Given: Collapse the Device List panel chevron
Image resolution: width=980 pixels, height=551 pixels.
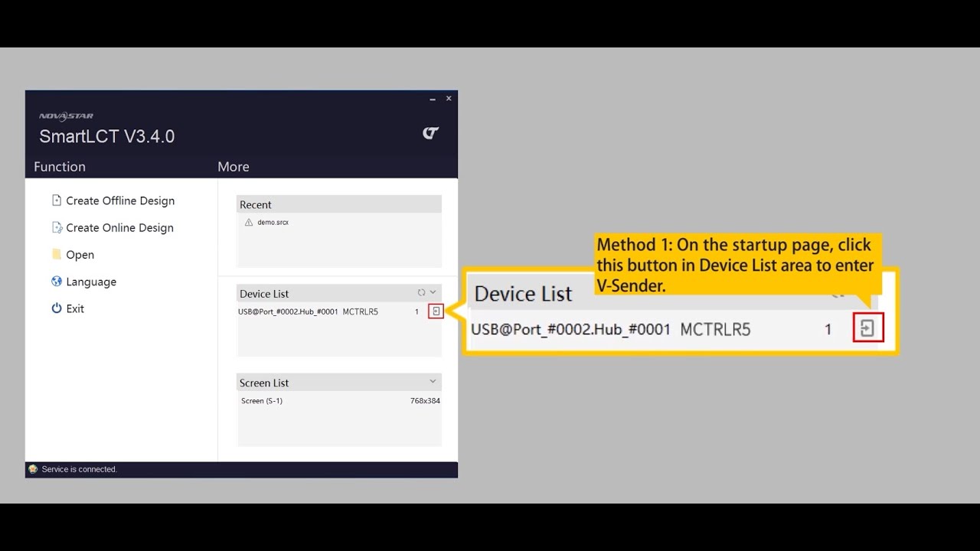Looking at the screenshot, I should pyautogui.click(x=433, y=292).
